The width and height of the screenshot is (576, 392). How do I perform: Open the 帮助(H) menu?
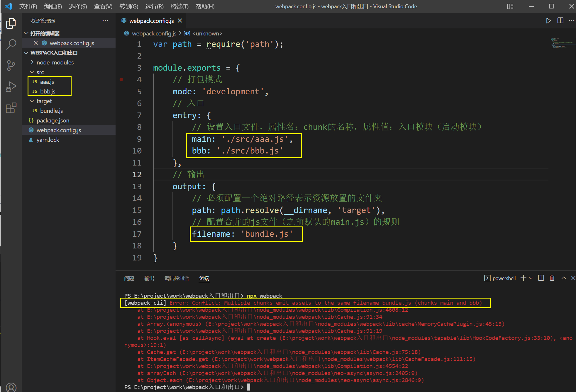(x=205, y=6)
